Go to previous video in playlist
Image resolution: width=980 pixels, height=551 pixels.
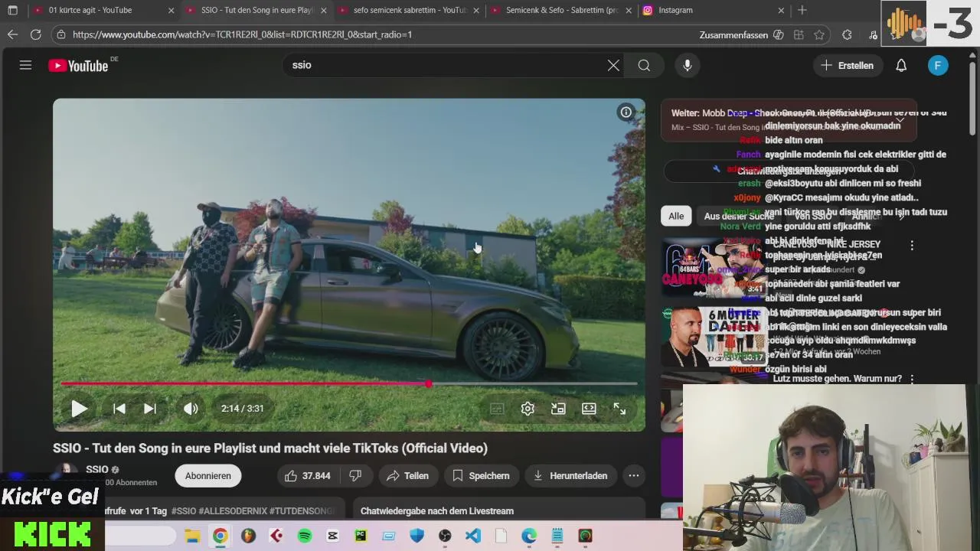pyautogui.click(x=119, y=409)
